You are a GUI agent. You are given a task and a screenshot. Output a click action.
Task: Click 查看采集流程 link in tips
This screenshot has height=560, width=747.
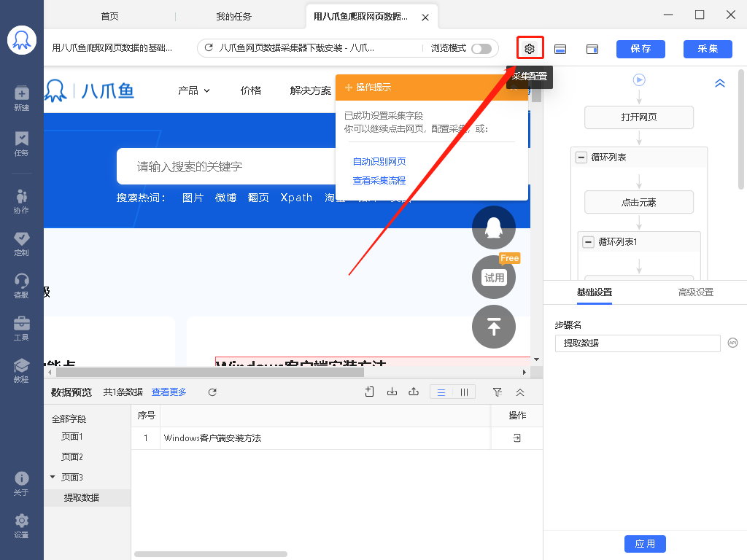point(379,181)
